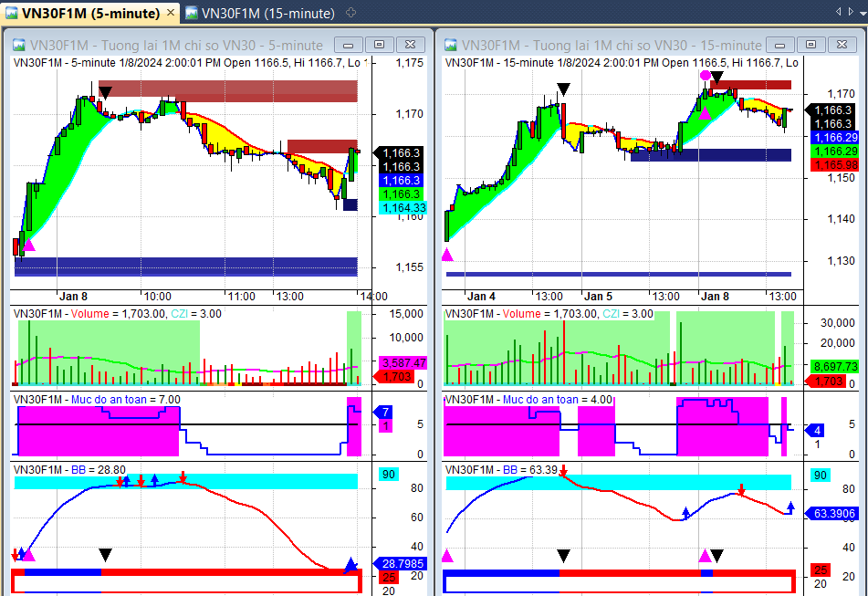
Task: Click the 15-minute window title bar chart icon
Action: (x=451, y=45)
